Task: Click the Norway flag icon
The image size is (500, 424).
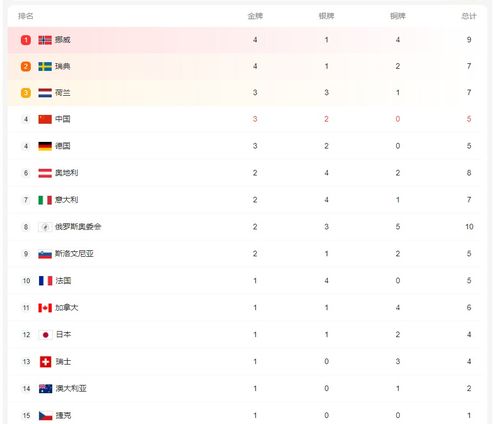Action: (45, 40)
